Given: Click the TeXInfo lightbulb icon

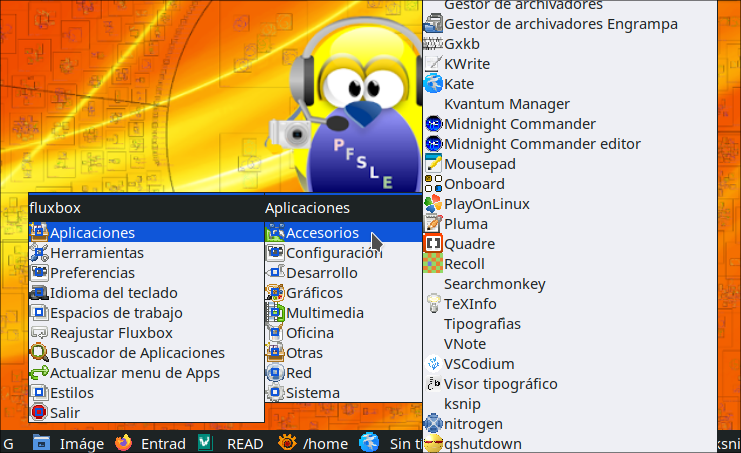Looking at the screenshot, I should (433, 303).
